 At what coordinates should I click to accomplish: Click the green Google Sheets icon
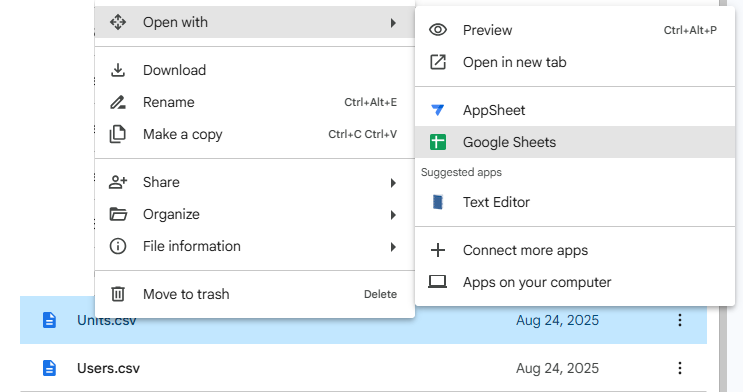[x=438, y=142]
